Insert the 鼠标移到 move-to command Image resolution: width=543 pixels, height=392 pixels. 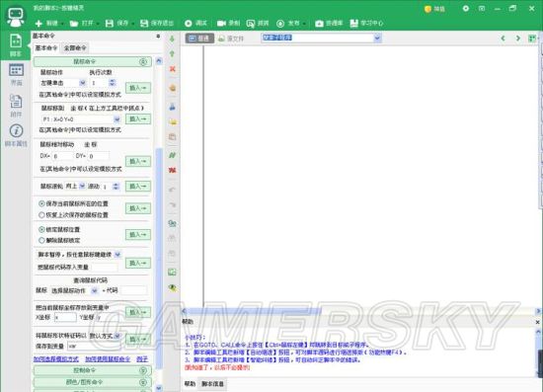click(x=138, y=119)
